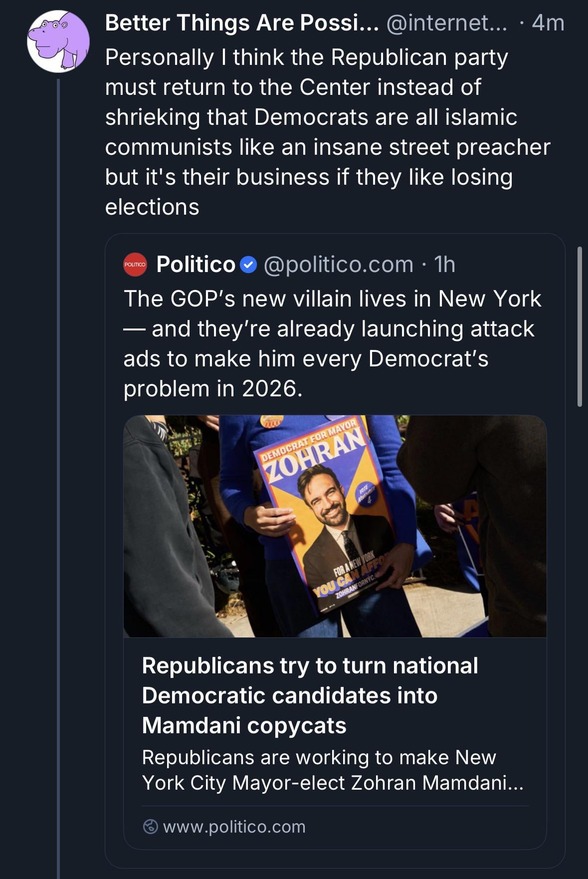Open "Better Things Are Possi..." profile name
Image resolution: width=588 pixels, height=879 pixels.
click(241, 23)
